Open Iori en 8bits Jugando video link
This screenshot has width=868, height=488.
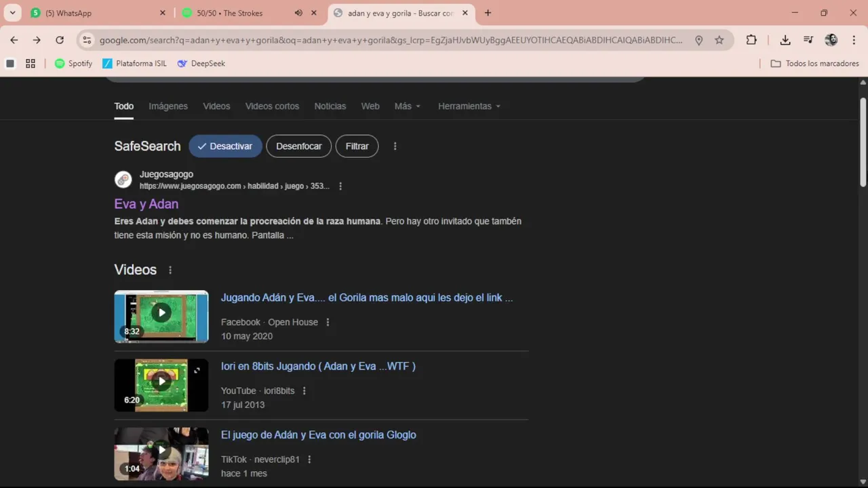point(318,366)
